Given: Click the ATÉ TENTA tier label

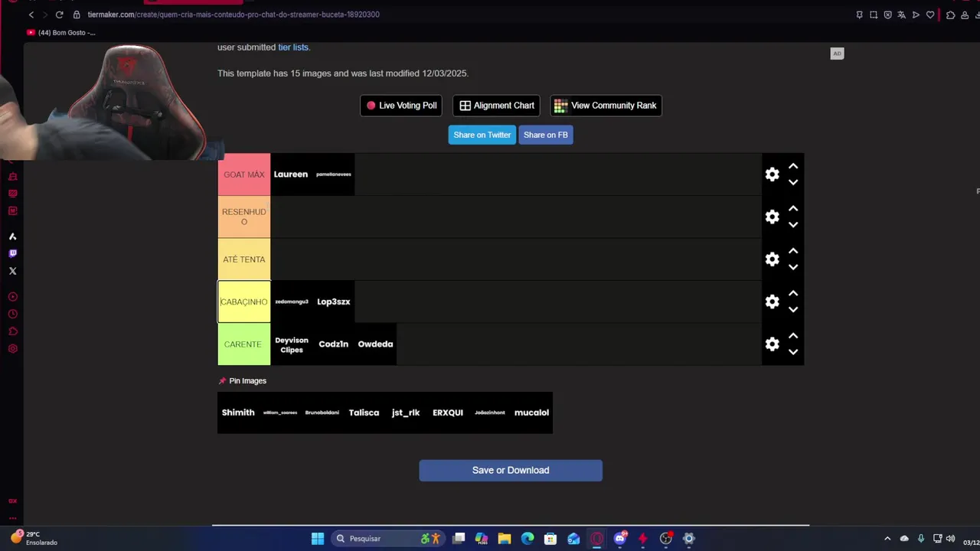Looking at the screenshot, I should point(244,259).
